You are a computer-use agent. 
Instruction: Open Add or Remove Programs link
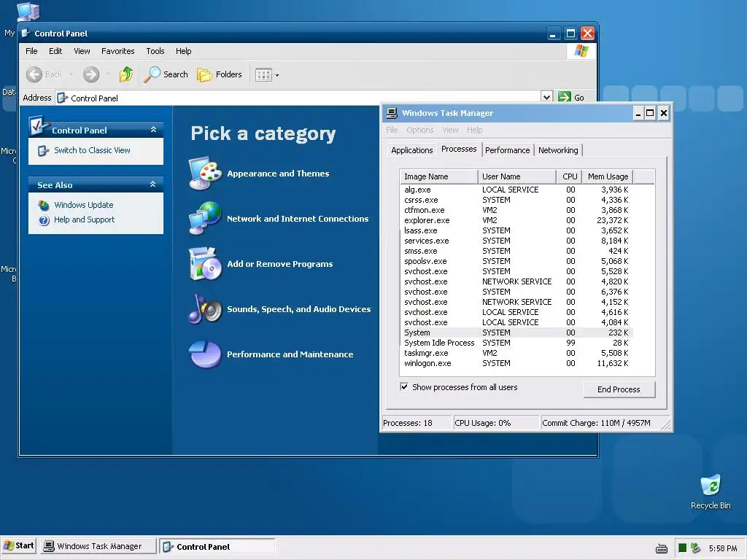click(279, 264)
